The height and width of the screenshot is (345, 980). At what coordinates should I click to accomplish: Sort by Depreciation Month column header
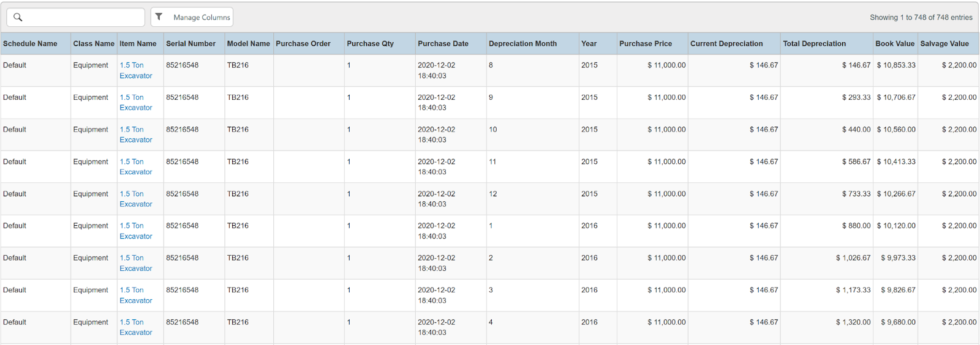522,43
